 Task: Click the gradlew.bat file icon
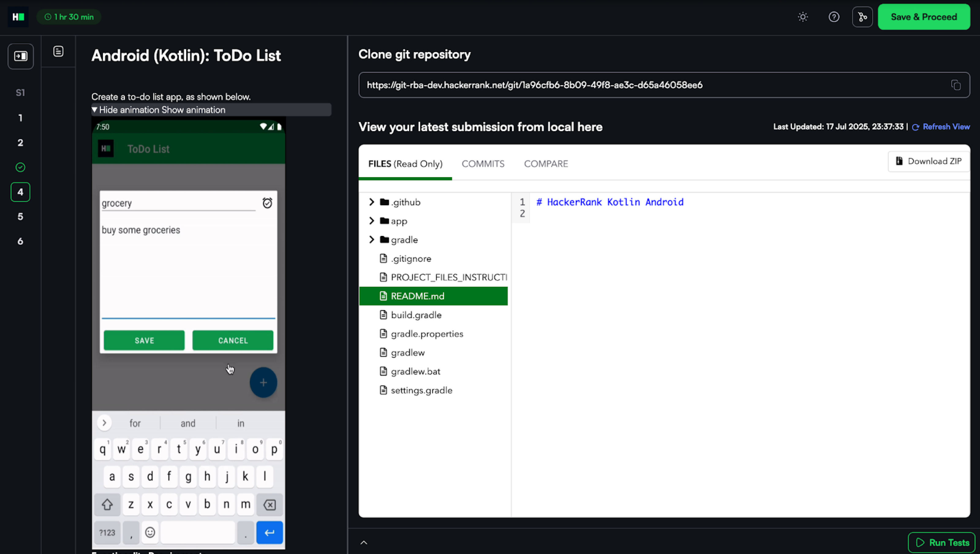383,371
